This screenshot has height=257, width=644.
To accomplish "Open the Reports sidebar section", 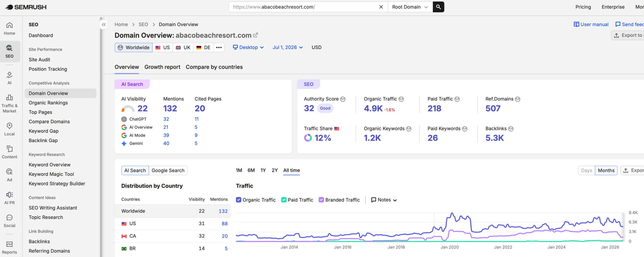I will click(x=10, y=248).
